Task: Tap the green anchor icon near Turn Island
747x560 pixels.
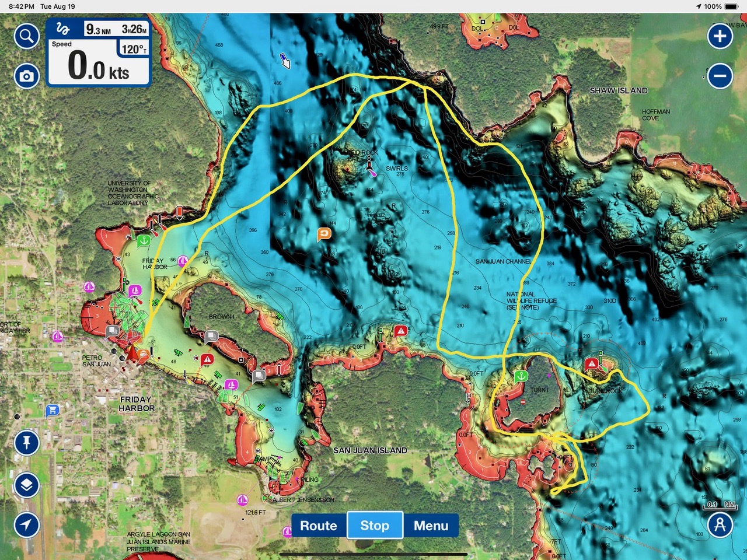Action: (521, 376)
